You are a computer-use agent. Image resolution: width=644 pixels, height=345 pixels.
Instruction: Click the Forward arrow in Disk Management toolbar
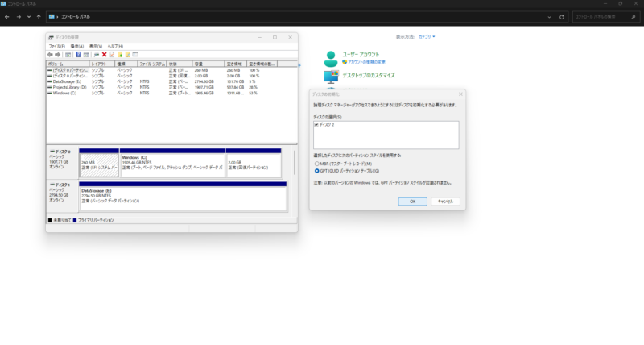(x=59, y=55)
